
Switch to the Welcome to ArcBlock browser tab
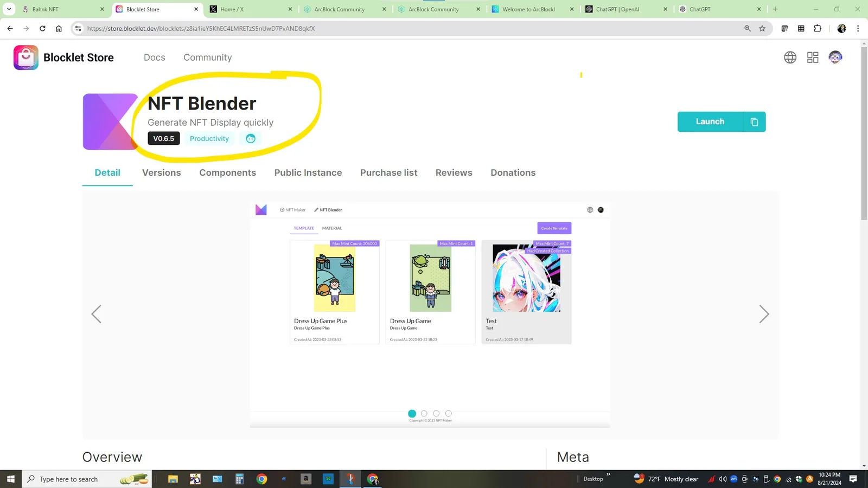pyautogui.click(x=532, y=9)
